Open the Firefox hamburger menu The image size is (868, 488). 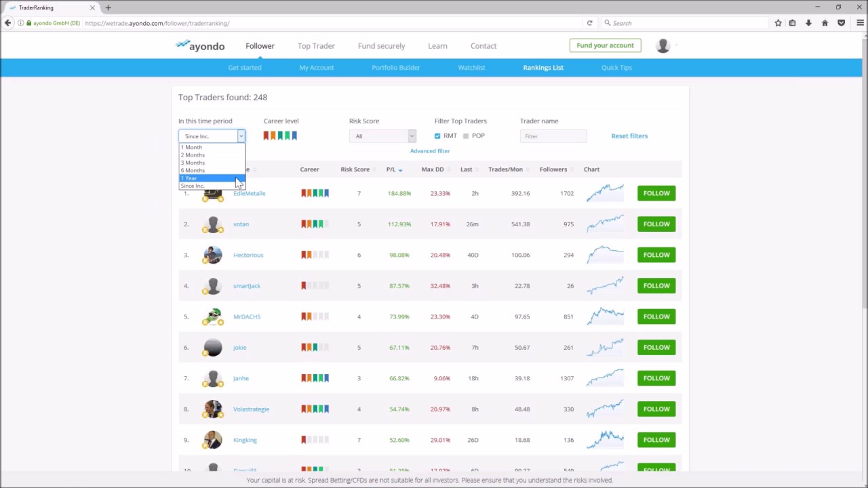[x=859, y=23]
